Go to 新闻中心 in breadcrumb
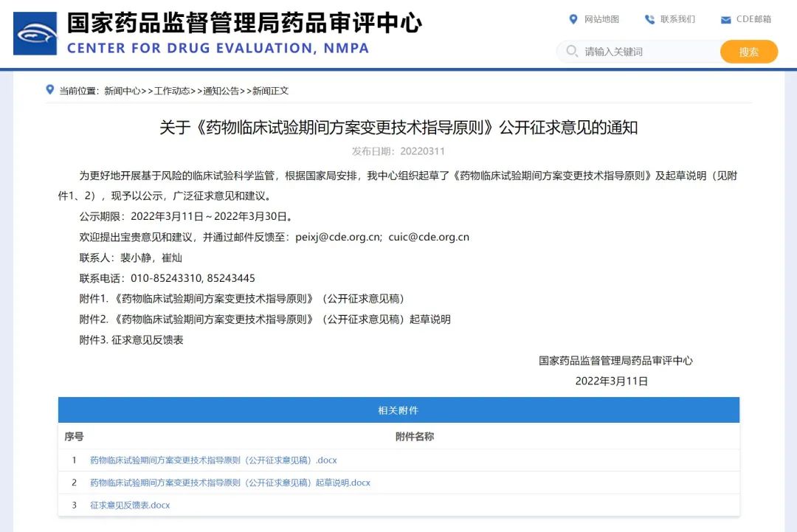The height and width of the screenshot is (532, 797). (x=122, y=91)
